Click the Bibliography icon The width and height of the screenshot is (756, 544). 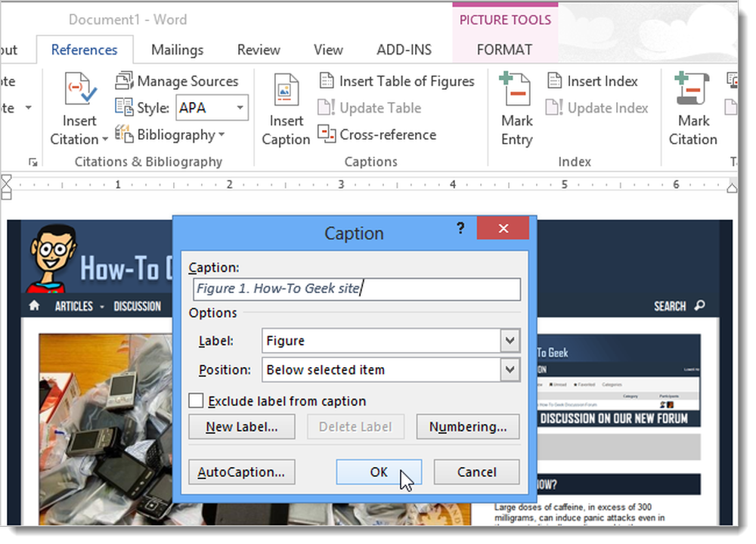[x=125, y=134]
